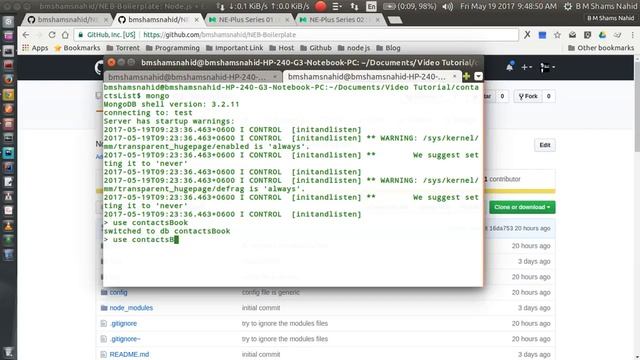Close the first terminal tab
The width and height of the screenshot is (640, 360).
click(275, 77)
